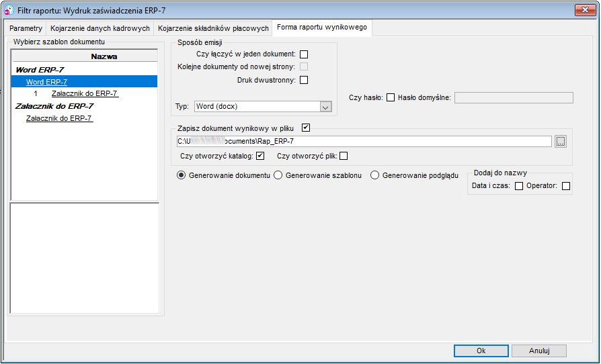This screenshot has width=601, height=364.
Task: Select Forma raportu wynikowego tab
Action: [x=322, y=28]
